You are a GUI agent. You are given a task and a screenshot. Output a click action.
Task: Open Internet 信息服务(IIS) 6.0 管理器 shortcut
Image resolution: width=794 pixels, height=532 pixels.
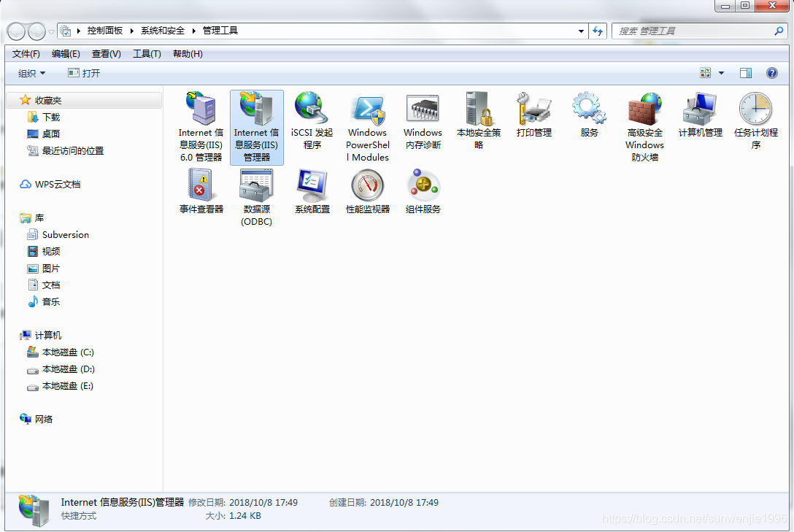coord(201,126)
